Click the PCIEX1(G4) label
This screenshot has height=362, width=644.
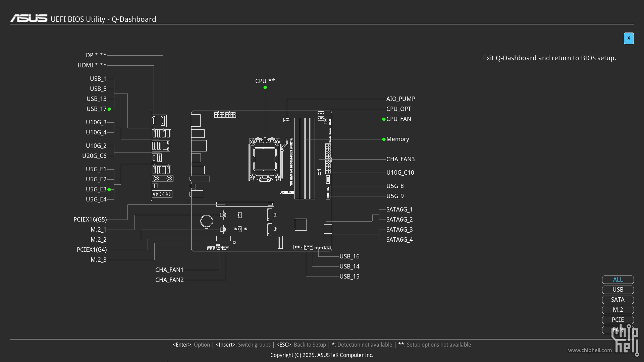(x=92, y=250)
